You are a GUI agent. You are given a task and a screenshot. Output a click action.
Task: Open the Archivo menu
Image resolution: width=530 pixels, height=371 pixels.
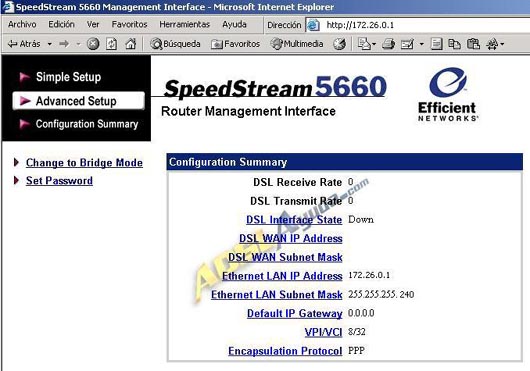(22, 24)
